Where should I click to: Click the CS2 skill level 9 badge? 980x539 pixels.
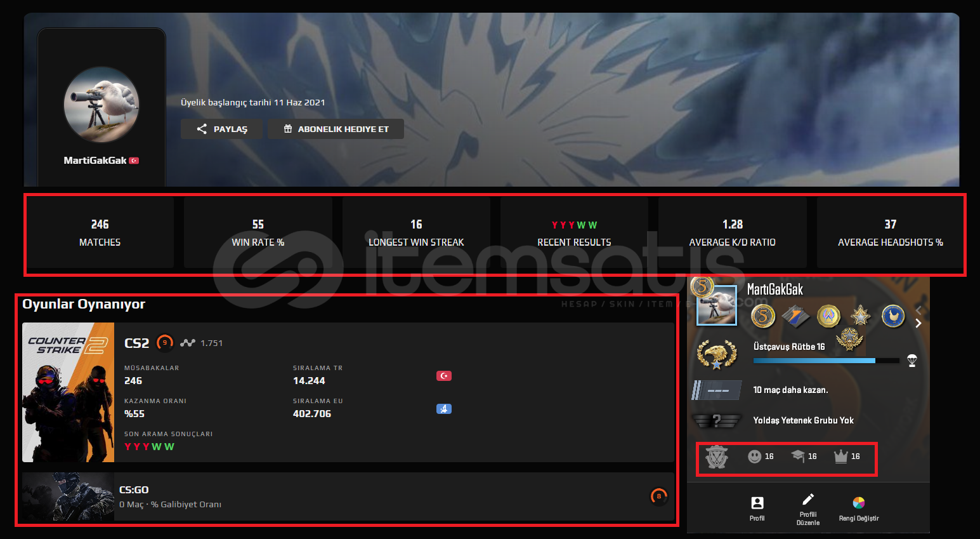[x=165, y=343]
